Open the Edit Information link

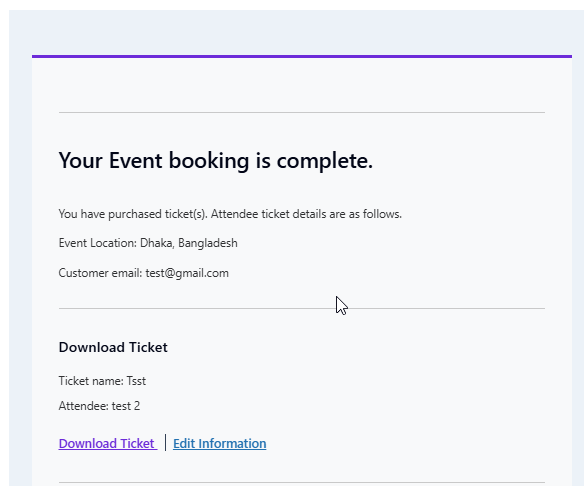[220, 444]
